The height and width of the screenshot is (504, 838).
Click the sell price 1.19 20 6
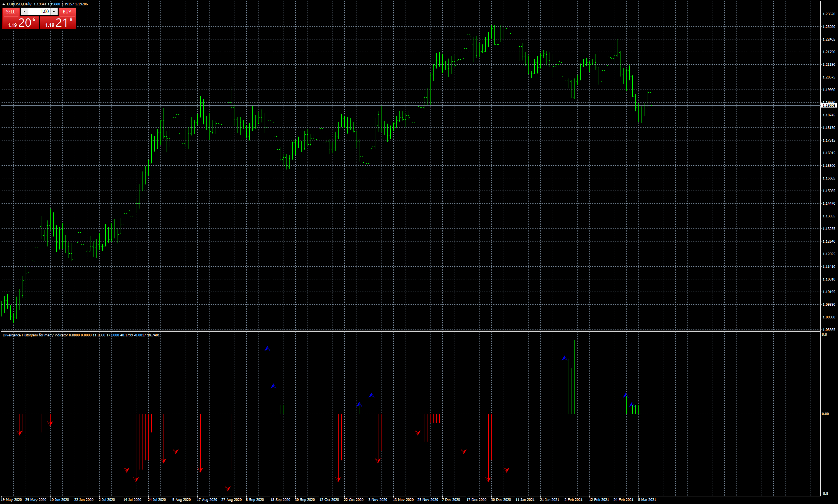pyautogui.click(x=21, y=23)
